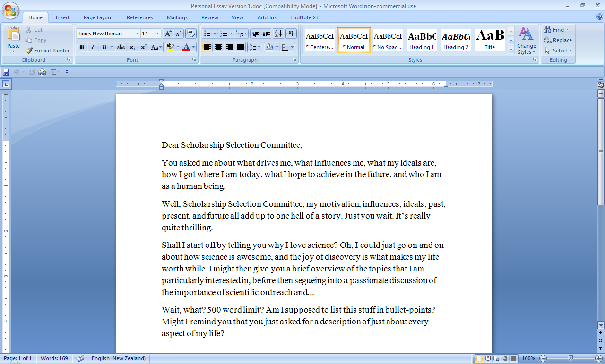Click Browse Object button on scrollbar

pos(601,340)
